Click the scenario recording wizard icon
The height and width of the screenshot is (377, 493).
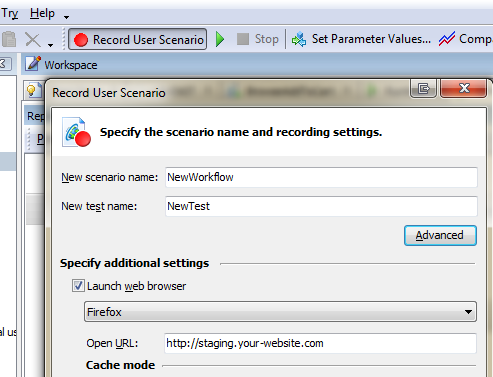coord(76,132)
